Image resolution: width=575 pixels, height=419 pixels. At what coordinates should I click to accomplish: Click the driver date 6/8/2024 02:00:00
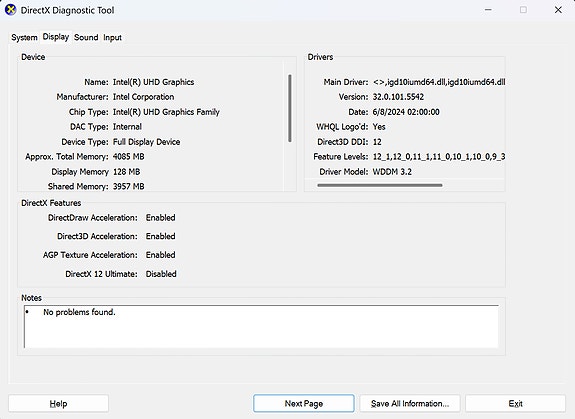point(406,112)
